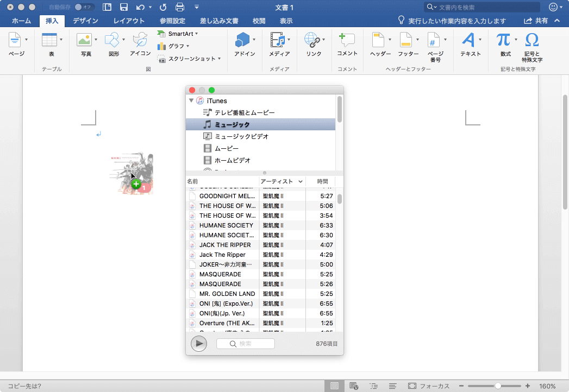Select the JACK THE RIPPER 4:07 track
569x392 pixels.
pyautogui.click(x=260, y=245)
